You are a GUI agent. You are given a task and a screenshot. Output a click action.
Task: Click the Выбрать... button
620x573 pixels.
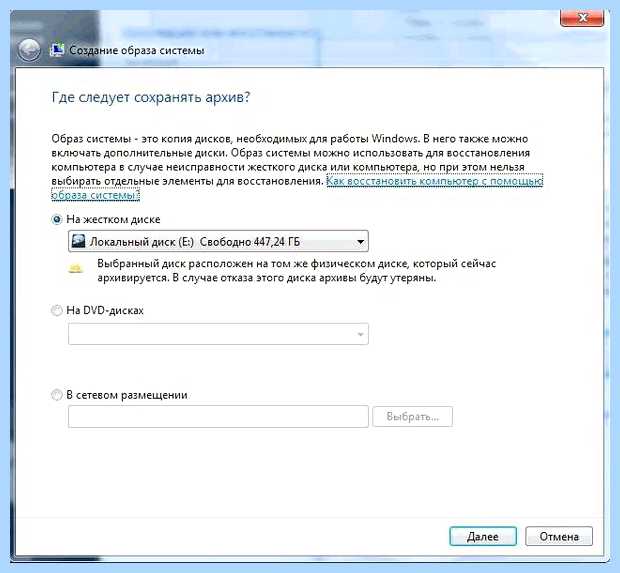pos(412,416)
